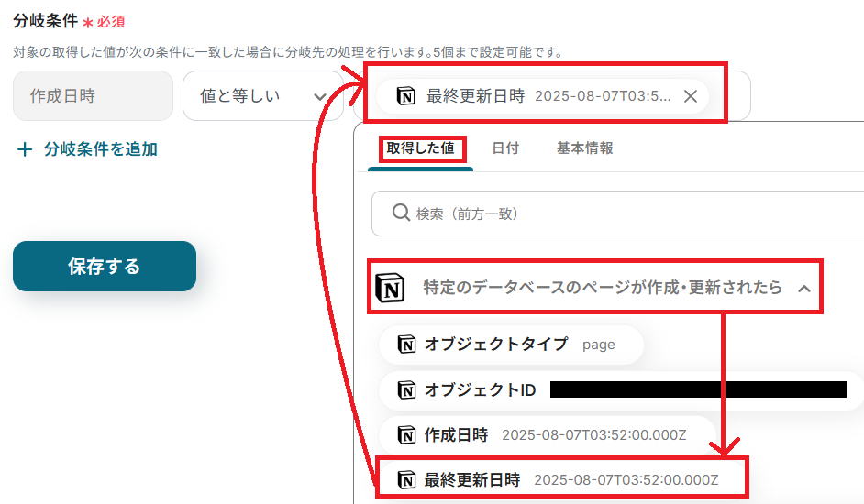The image size is (864, 504).
Task: Focus the 検索（前方一致） search box
Action: [618, 214]
